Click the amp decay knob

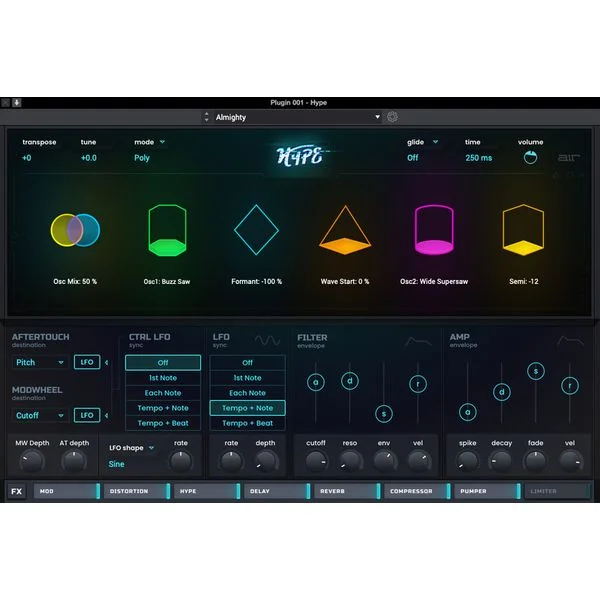pos(501,461)
